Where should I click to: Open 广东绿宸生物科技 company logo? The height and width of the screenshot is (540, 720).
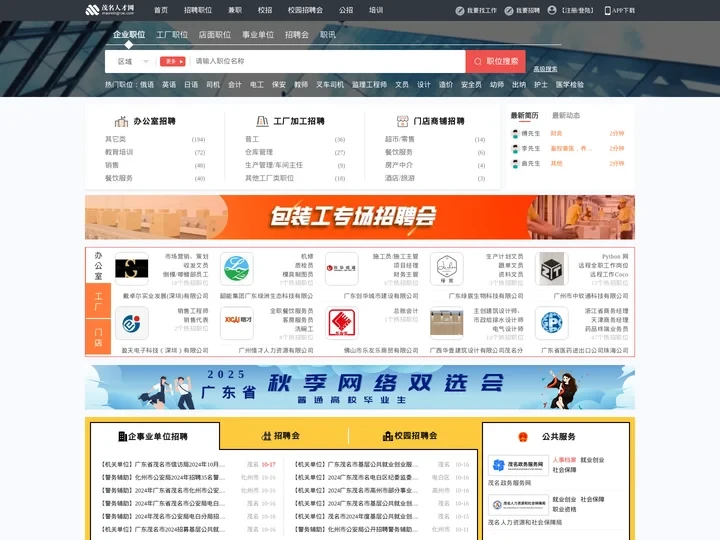pyautogui.click(x=446, y=269)
